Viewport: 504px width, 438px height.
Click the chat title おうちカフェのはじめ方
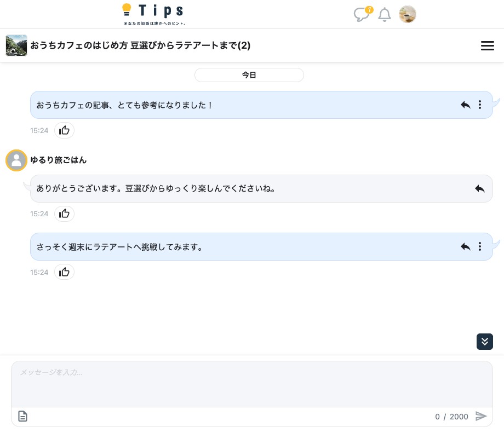(140, 45)
